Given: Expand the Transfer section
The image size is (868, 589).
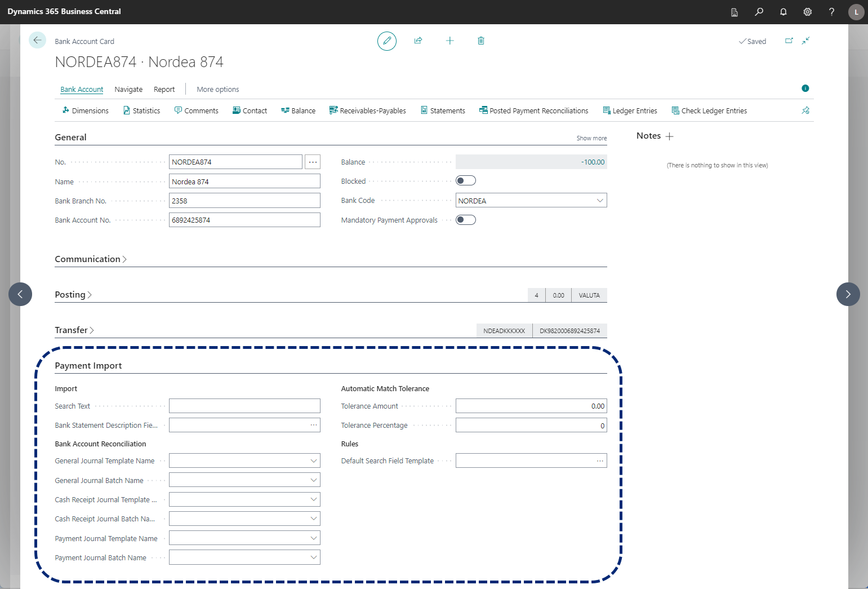Looking at the screenshot, I should (x=74, y=330).
